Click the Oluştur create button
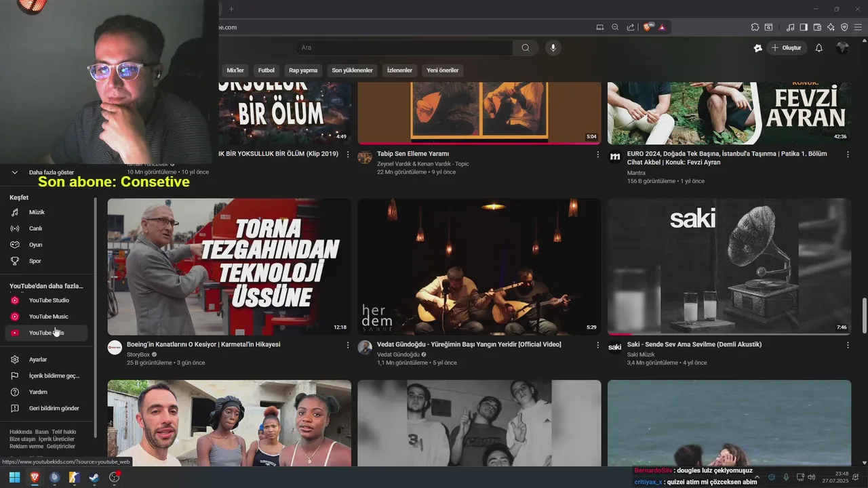Image resolution: width=868 pixels, height=488 pixels. point(787,47)
